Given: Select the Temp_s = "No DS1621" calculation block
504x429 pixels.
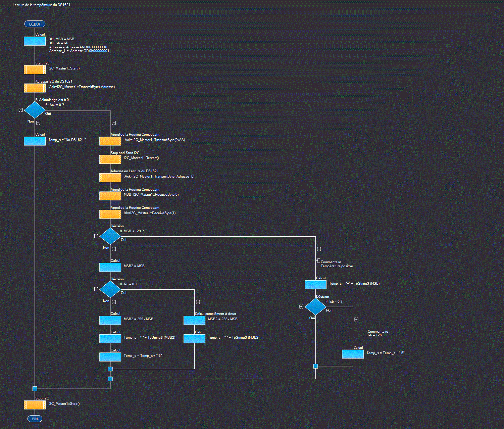Looking at the screenshot, I should [x=35, y=141].
